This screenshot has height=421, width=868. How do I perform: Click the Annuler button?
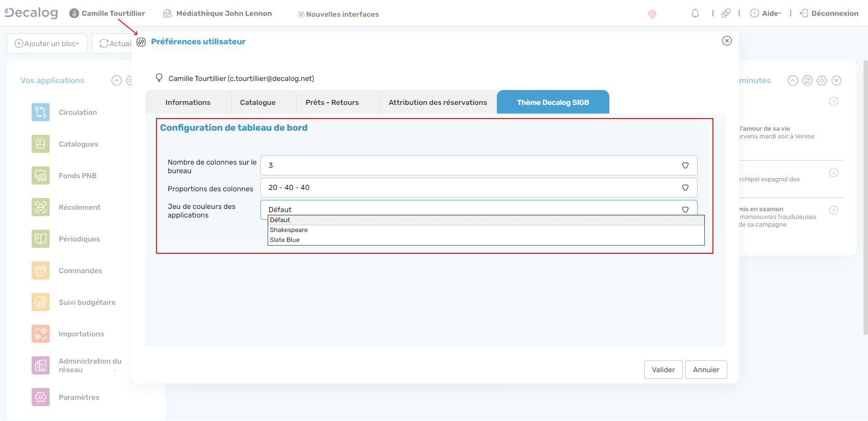[x=706, y=370]
